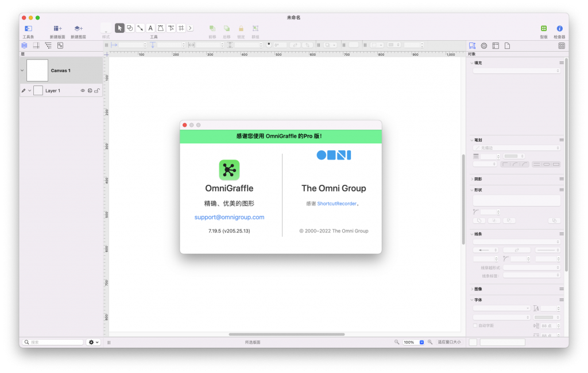
Task: Click the 群组 group icon
Action: pos(256,29)
